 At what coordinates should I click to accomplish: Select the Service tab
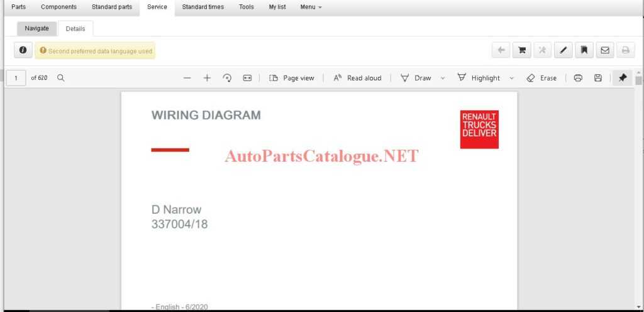(157, 7)
